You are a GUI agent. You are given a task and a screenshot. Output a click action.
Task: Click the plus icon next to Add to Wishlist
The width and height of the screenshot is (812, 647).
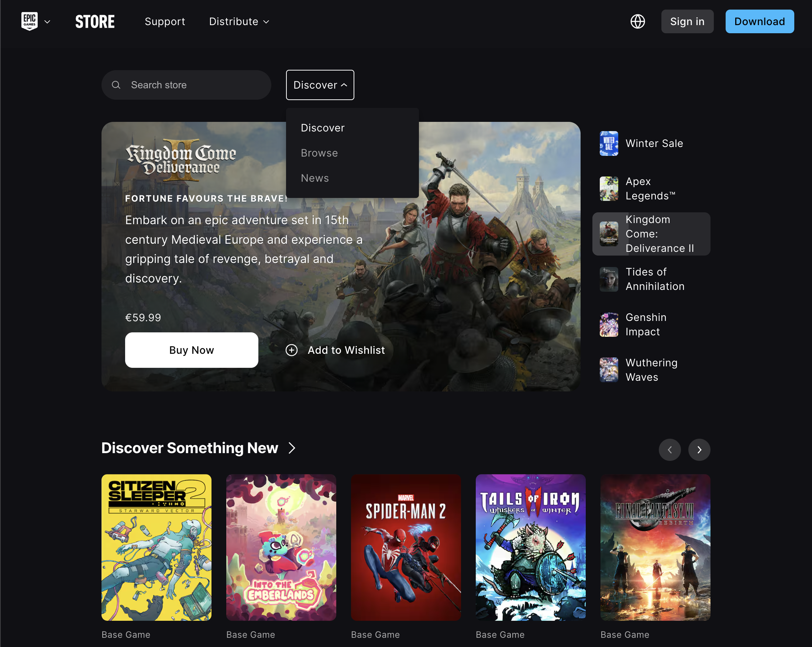tap(291, 350)
